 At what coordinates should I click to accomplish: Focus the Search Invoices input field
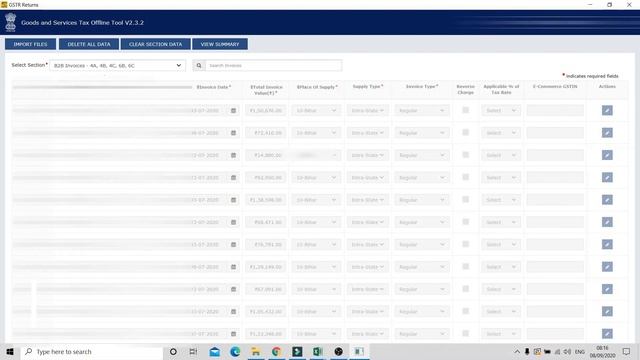(x=273, y=65)
